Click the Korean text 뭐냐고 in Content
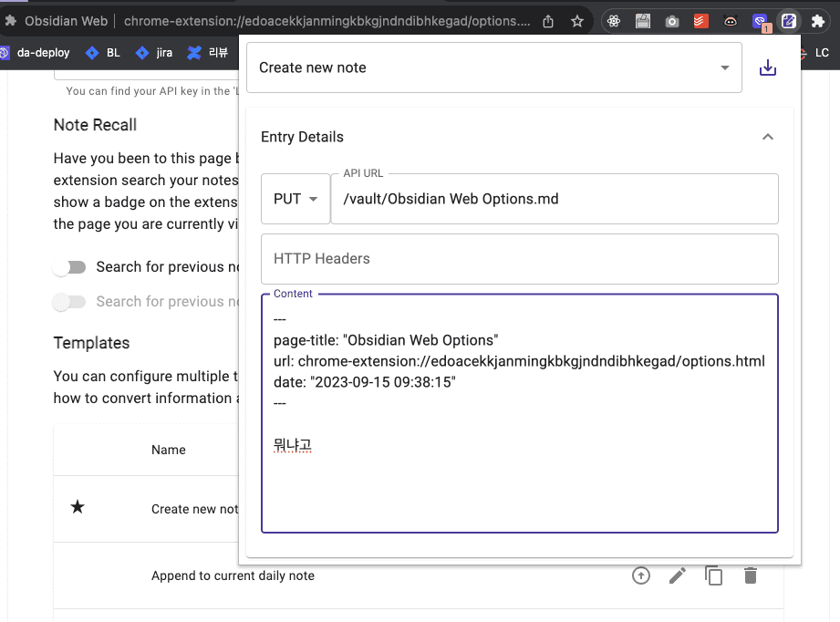840x622 pixels. (x=293, y=445)
